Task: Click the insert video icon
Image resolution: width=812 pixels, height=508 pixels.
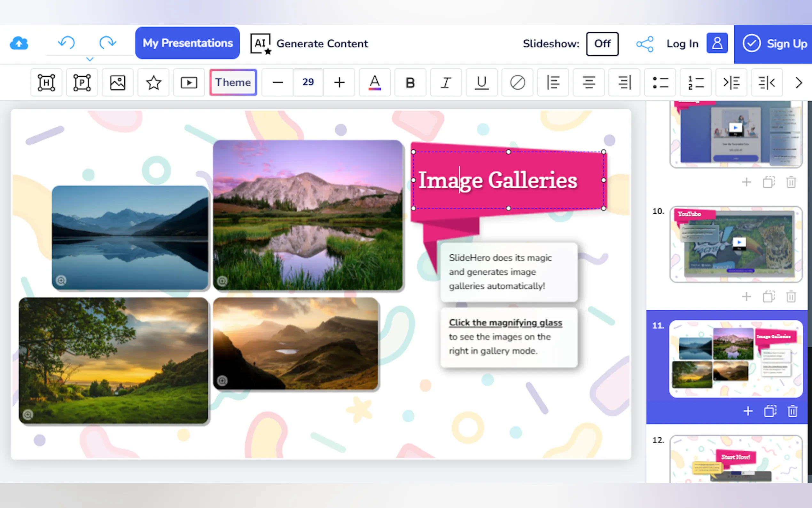Action: (x=189, y=83)
